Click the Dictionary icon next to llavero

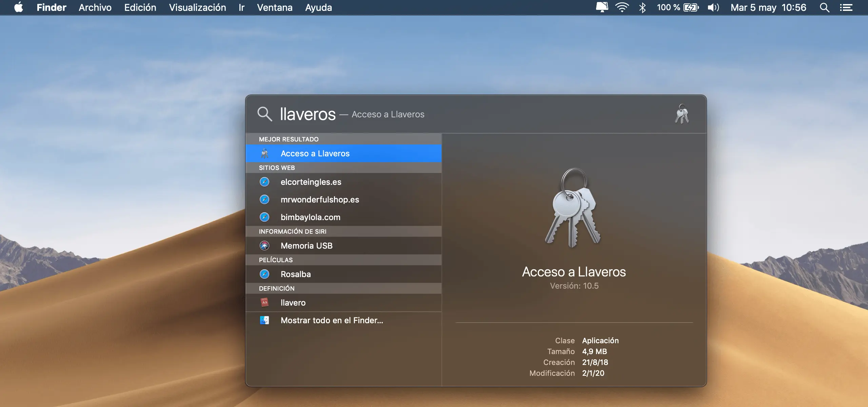click(x=264, y=303)
